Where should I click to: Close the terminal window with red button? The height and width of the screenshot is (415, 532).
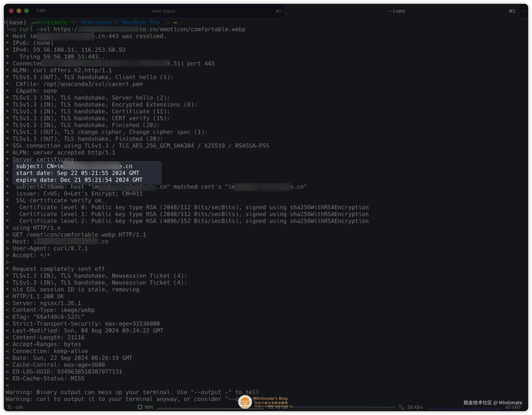[11, 11]
